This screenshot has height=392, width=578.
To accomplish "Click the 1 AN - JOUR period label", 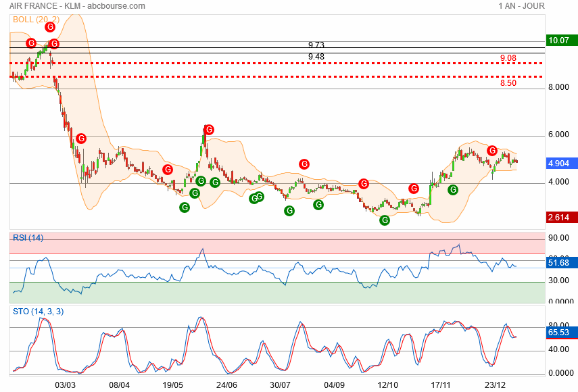I will [x=521, y=6].
